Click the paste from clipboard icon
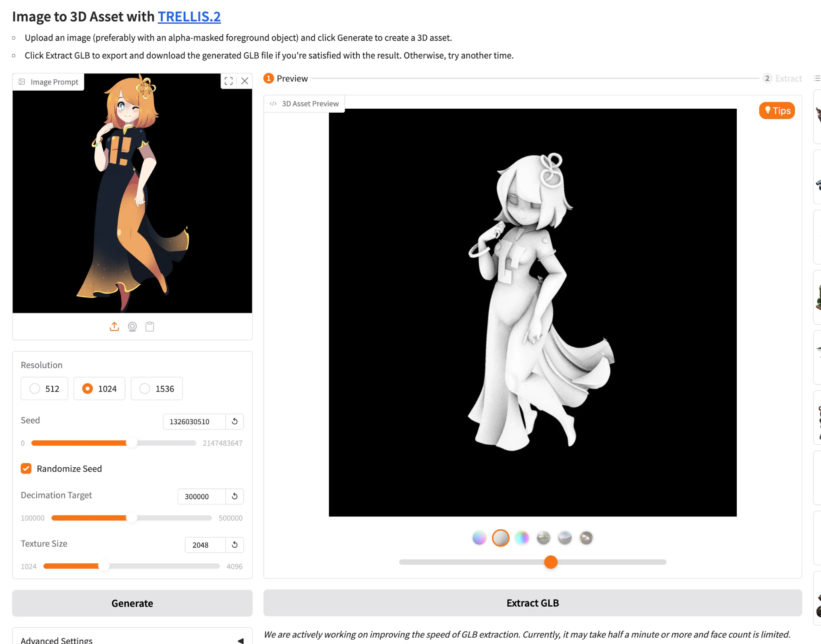Viewport: 821px width, 644px height. pyautogui.click(x=150, y=327)
